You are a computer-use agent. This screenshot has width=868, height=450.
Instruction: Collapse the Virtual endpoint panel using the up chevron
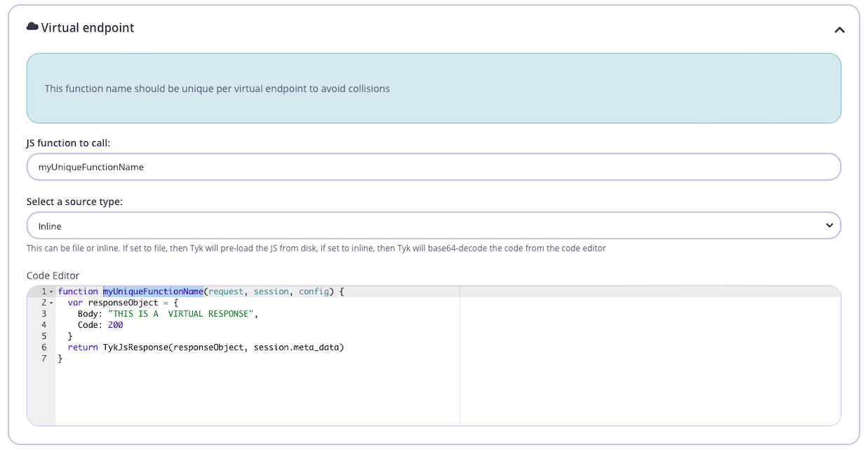(839, 30)
